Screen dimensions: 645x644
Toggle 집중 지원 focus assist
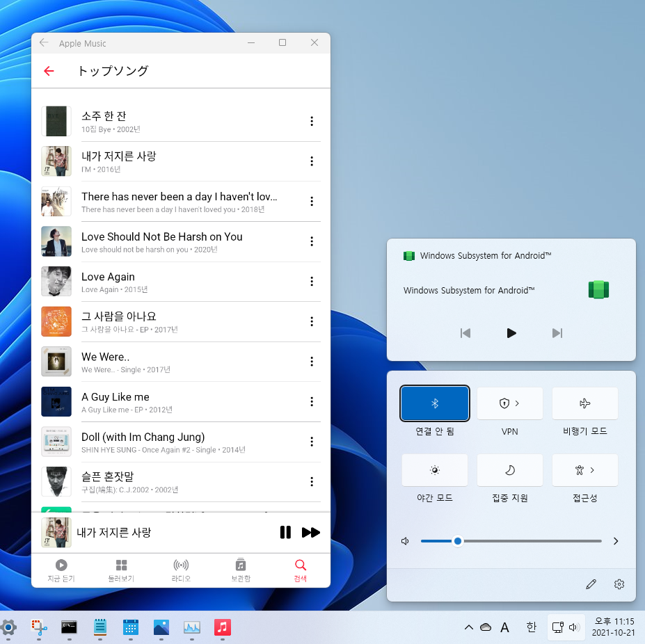[x=509, y=470]
